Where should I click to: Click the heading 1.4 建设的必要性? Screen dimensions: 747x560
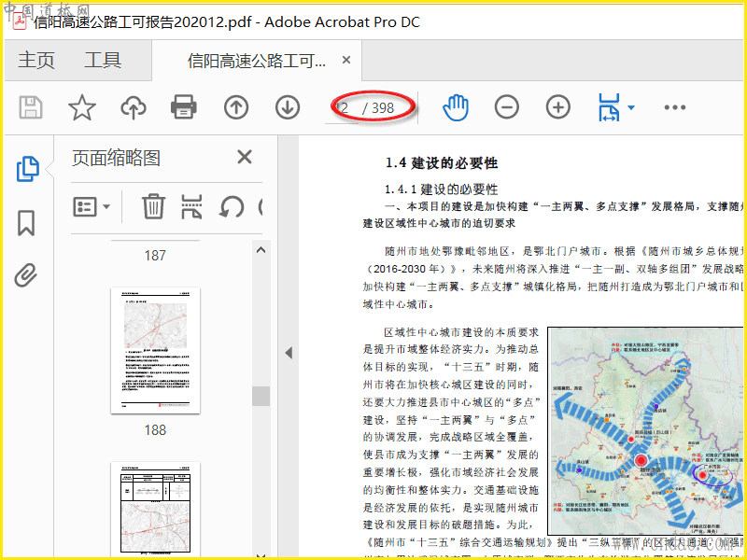coord(442,162)
